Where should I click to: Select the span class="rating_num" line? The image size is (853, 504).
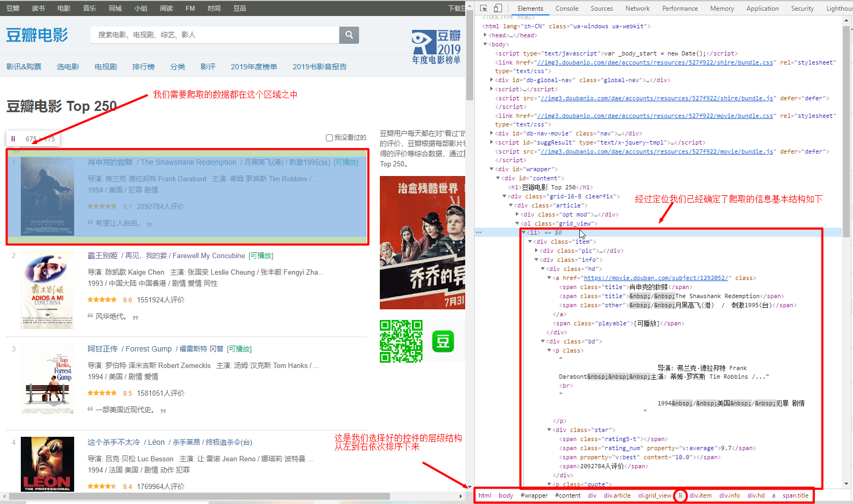pyautogui.click(x=657, y=448)
